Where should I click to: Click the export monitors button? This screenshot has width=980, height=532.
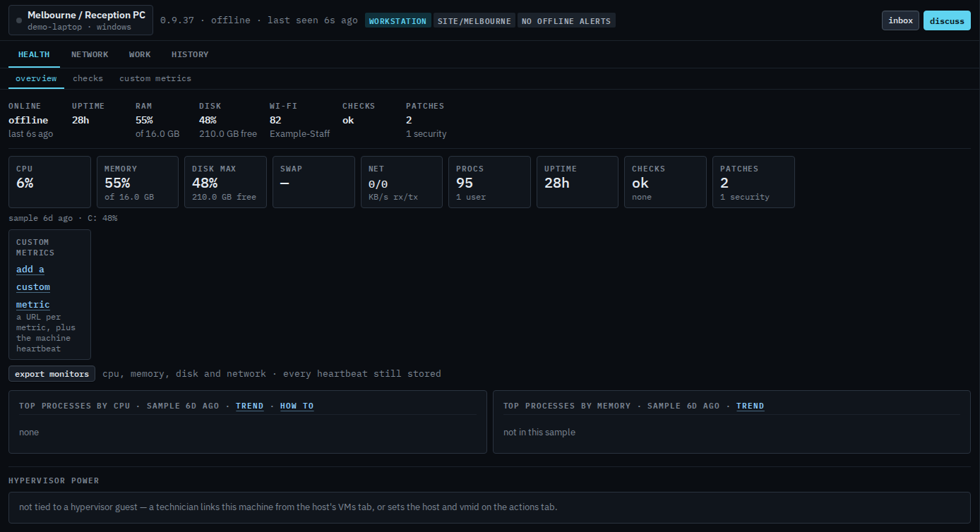[52, 374]
